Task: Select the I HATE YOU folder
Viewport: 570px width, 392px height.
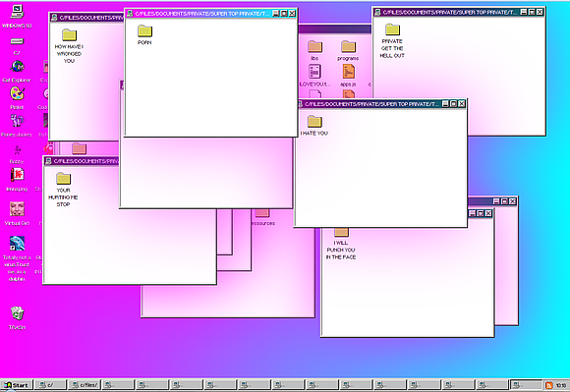Action: click(x=314, y=122)
